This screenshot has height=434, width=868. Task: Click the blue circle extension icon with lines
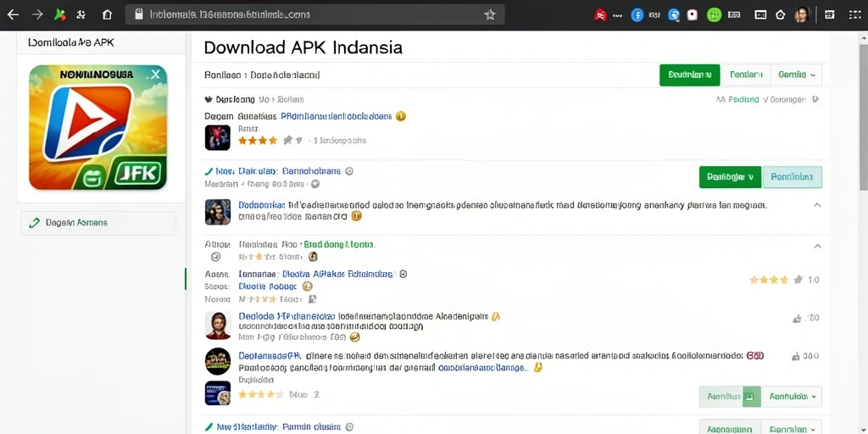pos(637,15)
